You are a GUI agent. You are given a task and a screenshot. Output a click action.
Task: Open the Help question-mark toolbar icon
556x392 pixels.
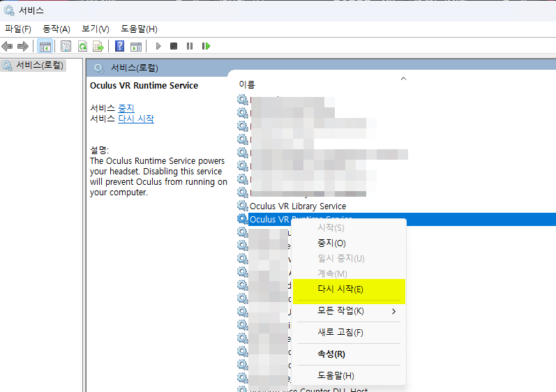pos(120,46)
